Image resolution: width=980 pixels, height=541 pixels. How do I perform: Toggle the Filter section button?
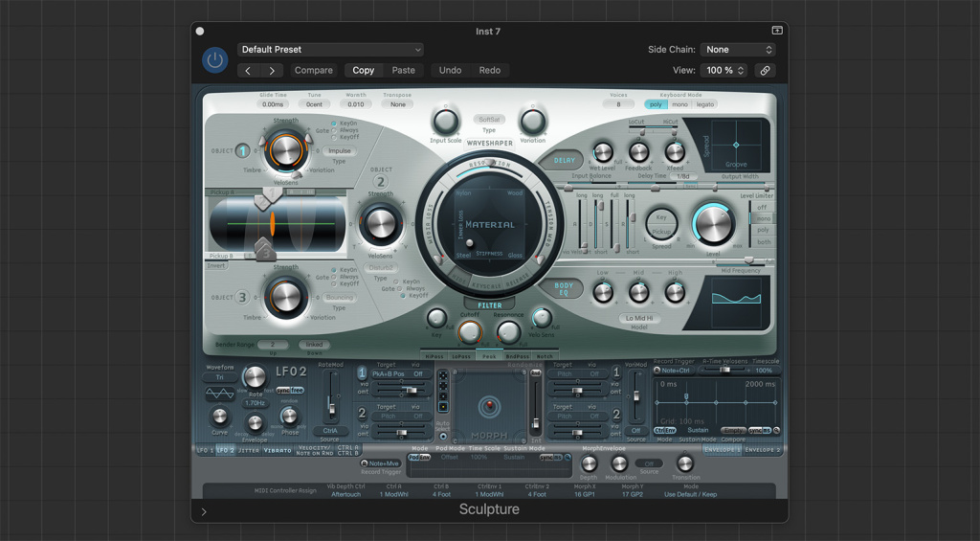[x=489, y=305]
